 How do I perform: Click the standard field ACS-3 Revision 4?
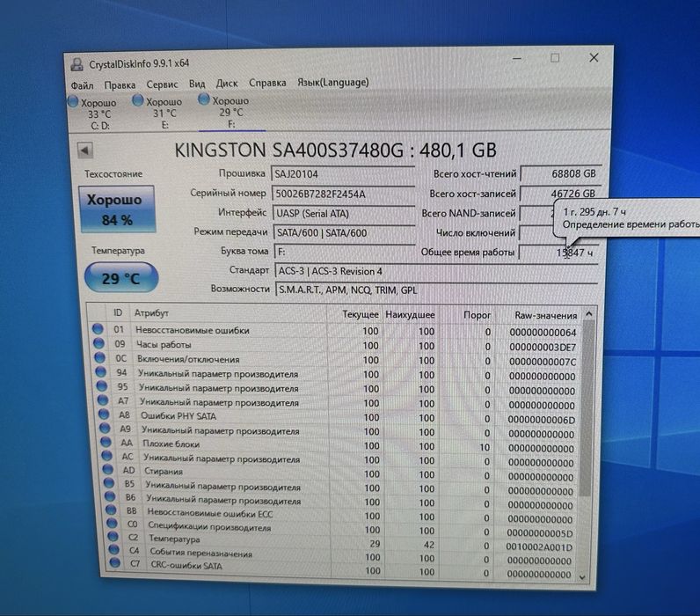[436, 271]
